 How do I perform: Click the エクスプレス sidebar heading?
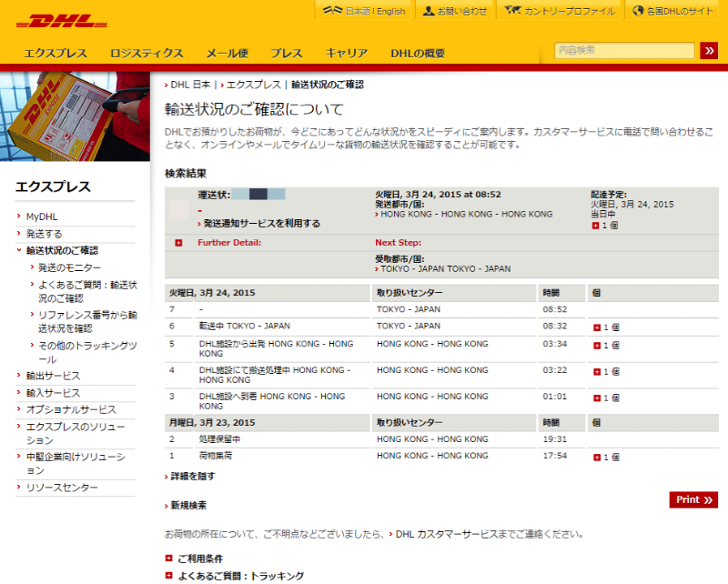pos(53,186)
